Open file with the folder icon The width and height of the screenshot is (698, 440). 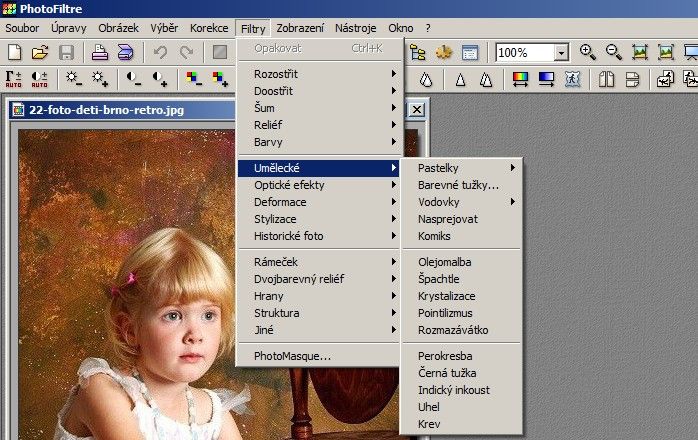40,53
